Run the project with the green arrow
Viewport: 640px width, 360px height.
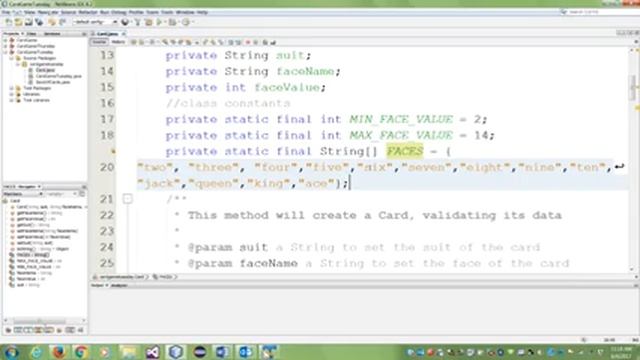pyautogui.click(x=160, y=22)
